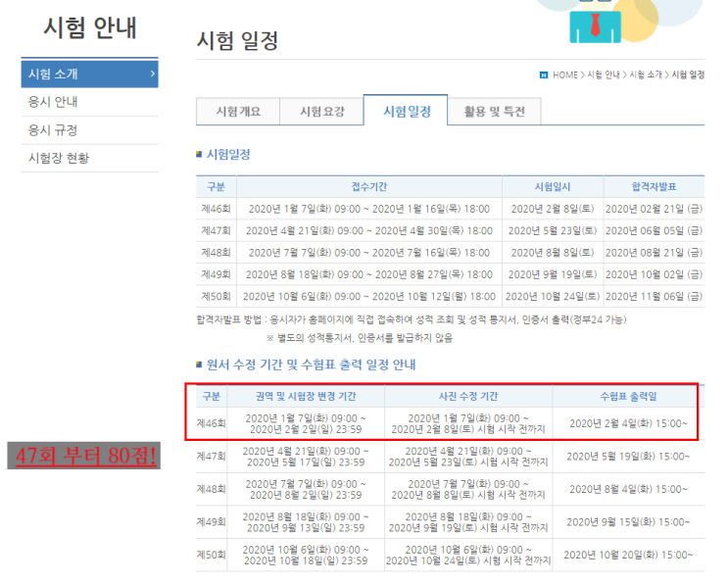Go to HOME in the breadcrumb

point(565,75)
